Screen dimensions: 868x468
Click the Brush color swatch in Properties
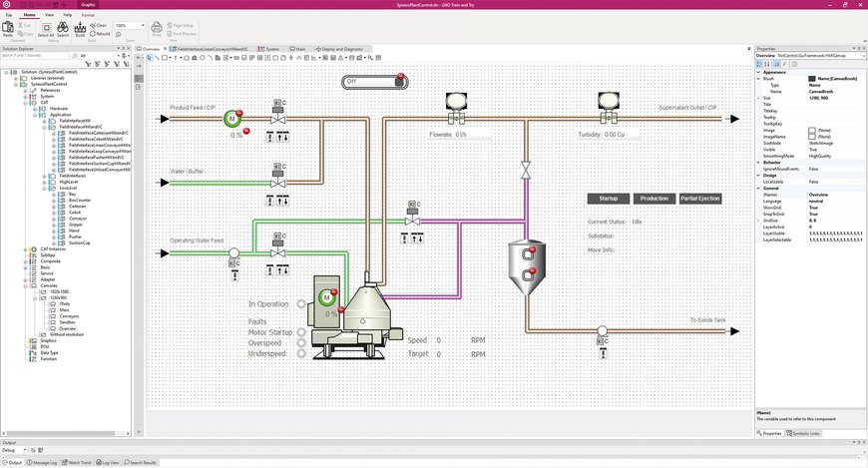(811, 79)
